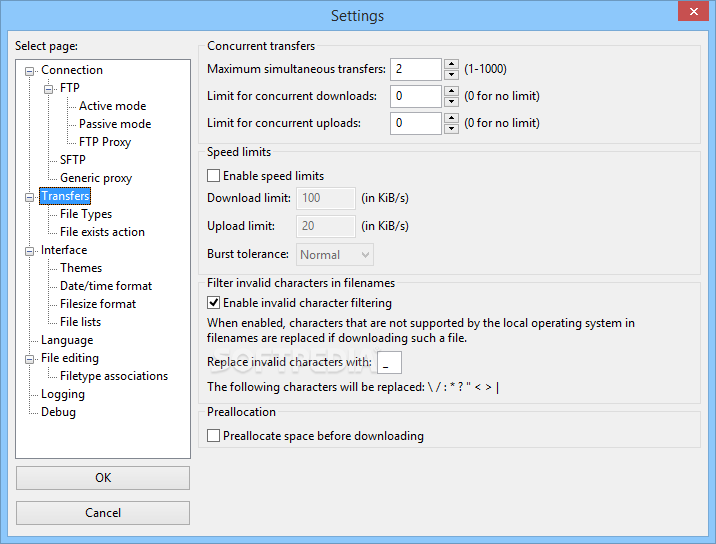Collapse the Connection tree node
Screen dimensions: 716x544
click(x=30, y=71)
